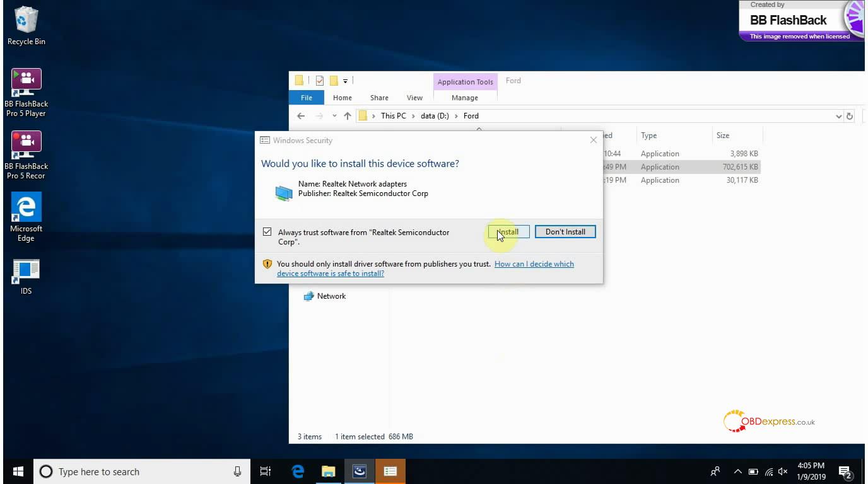Open File Explorer from the taskbar
Screen dimensions: 868x484
[x=328, y=471]
